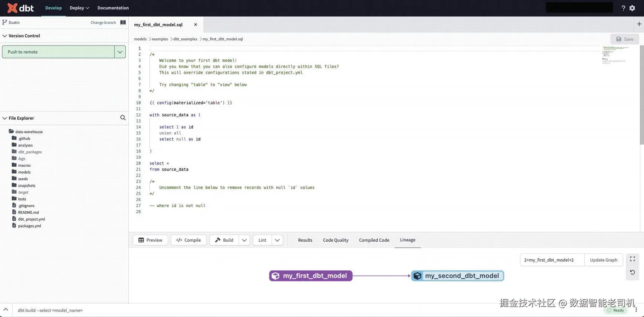
Task: Switch to the Results tab
Action: pos(305,240)
